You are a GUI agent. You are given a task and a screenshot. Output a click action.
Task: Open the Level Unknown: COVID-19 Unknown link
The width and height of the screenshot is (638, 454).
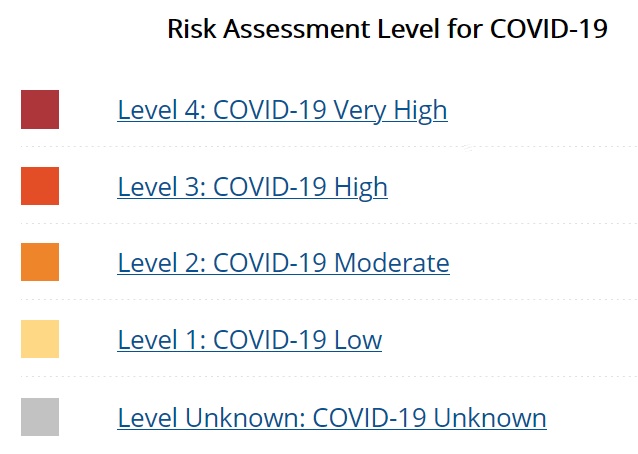(331, 416)
